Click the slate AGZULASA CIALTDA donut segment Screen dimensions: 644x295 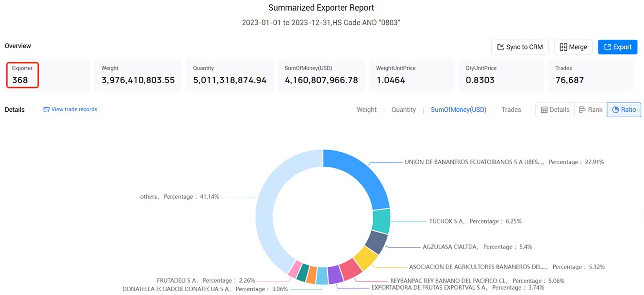click(x=376, y=242)
